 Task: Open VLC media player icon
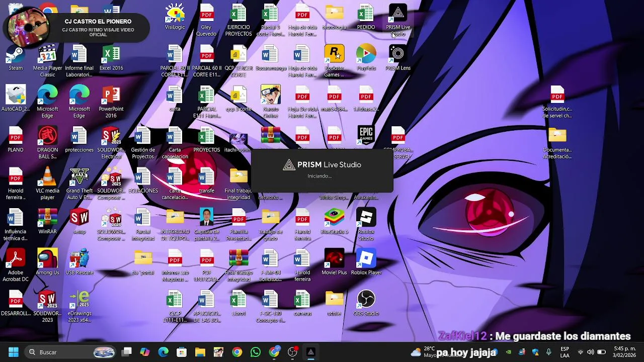(47, 184)
